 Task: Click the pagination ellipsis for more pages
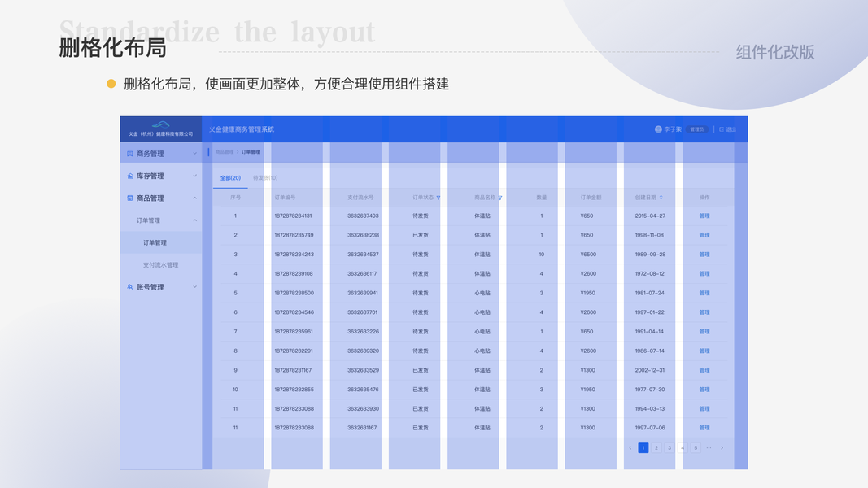tap(709, 448)
